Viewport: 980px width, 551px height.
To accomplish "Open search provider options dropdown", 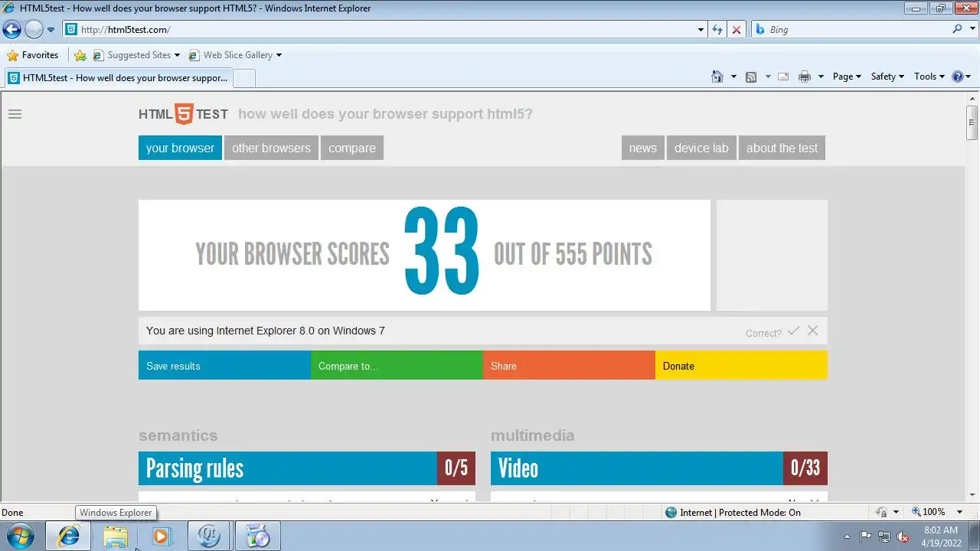I will pyautogui.click(x=972, y=30).
